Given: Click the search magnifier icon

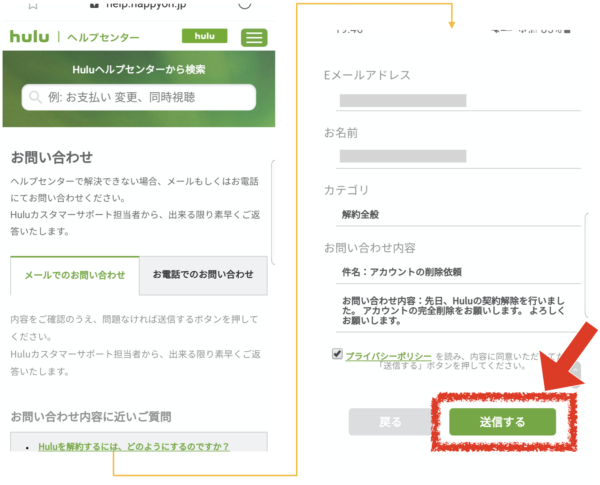Looking at the screenshot, I should coord(35,97).
